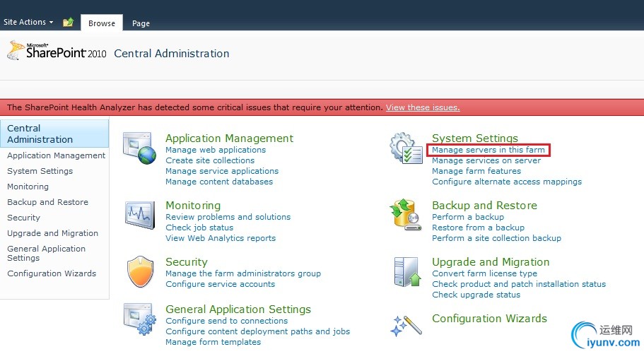
Task: Select Backup and Restore in the left sidebar
Action: (x=47, y=202)
